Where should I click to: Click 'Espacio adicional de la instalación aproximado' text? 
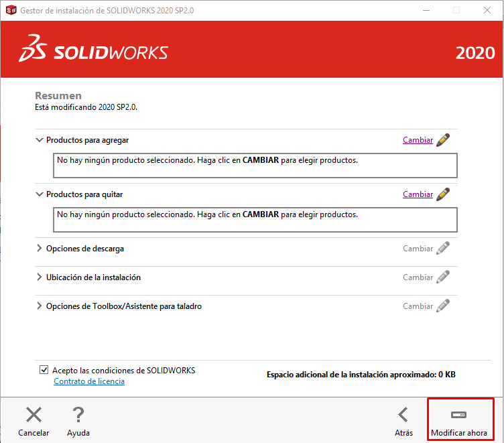[x=351, y=375]
